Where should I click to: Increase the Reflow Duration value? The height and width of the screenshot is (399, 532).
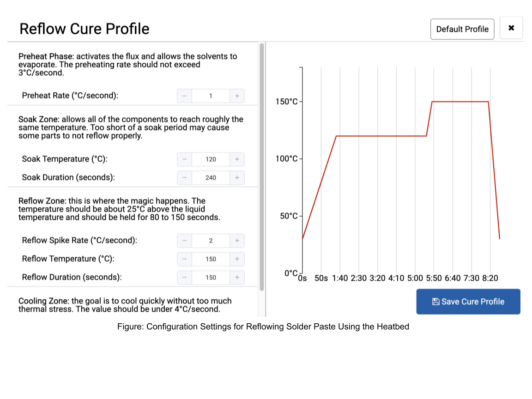[x=237, y=278]
